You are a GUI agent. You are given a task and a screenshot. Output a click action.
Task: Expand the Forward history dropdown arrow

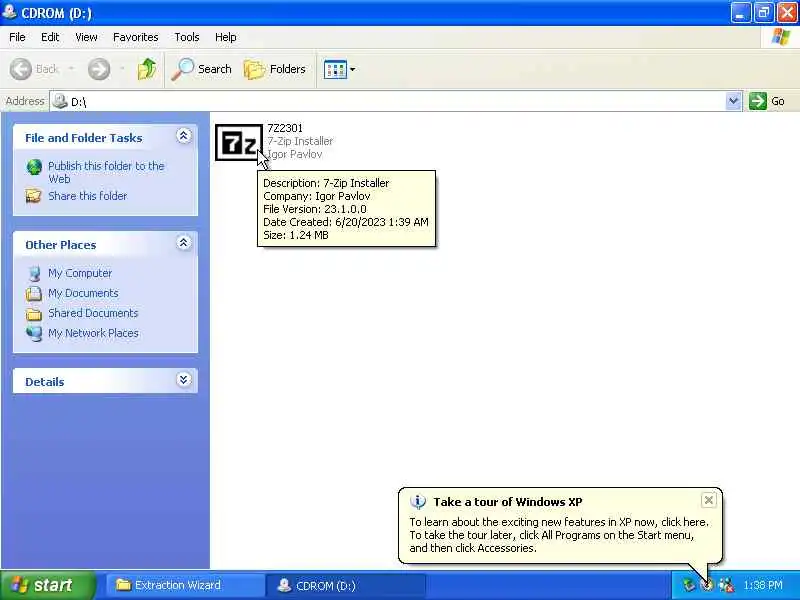[122, 69]
